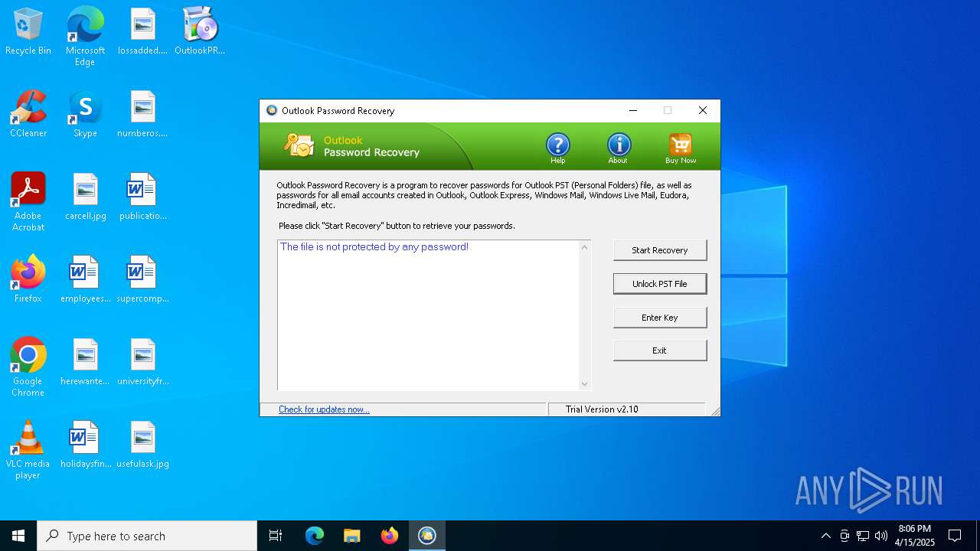The image size is (980, 551).
Task: Open the notification center icon
Action: tap(955, 536)
